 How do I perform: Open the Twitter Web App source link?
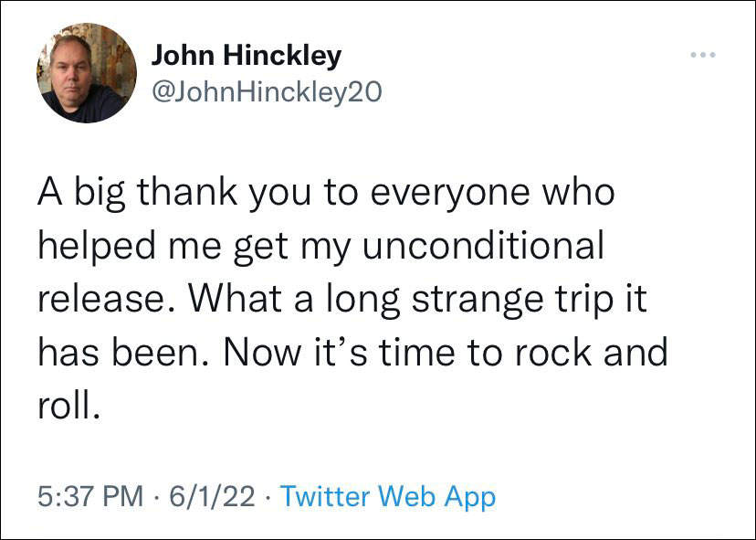[x=387, y=497]
